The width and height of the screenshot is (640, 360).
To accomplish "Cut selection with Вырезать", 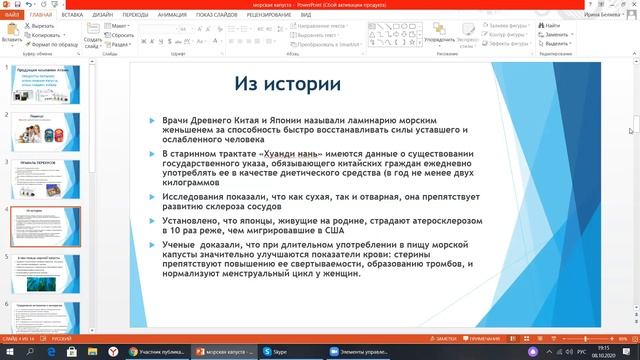I will tap(39, 26).
